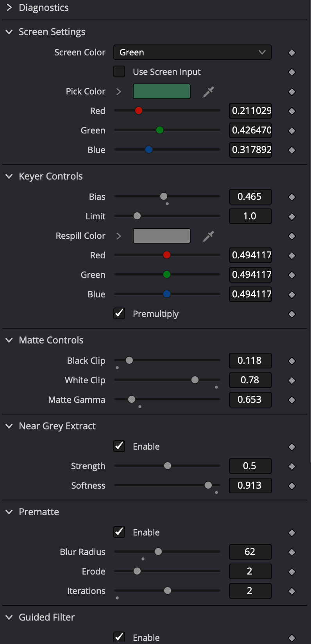Open the Screen Color dropdown
Viewport: 311px width, 644px height.
click(x=192, y=53)
